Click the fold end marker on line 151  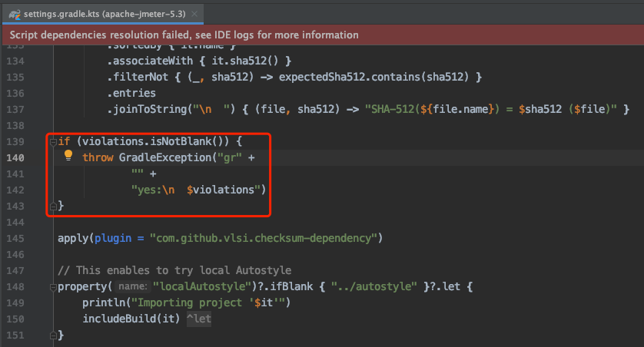pos(51,335)
